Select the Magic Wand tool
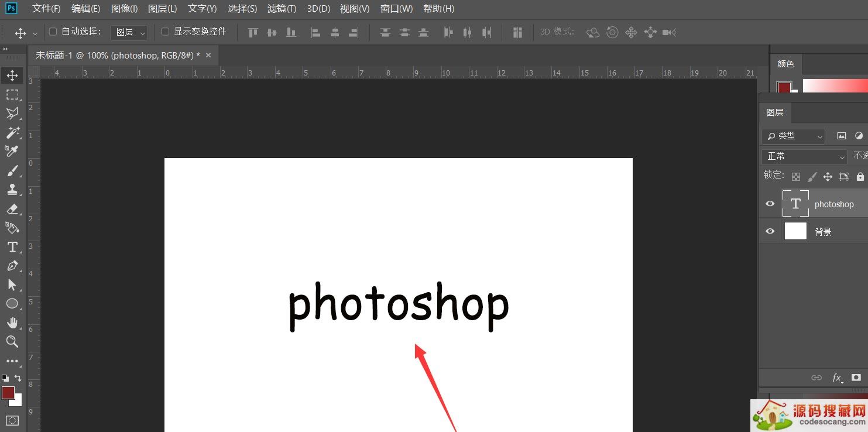The height and width of the screenshot is (432, 868). 12,133
